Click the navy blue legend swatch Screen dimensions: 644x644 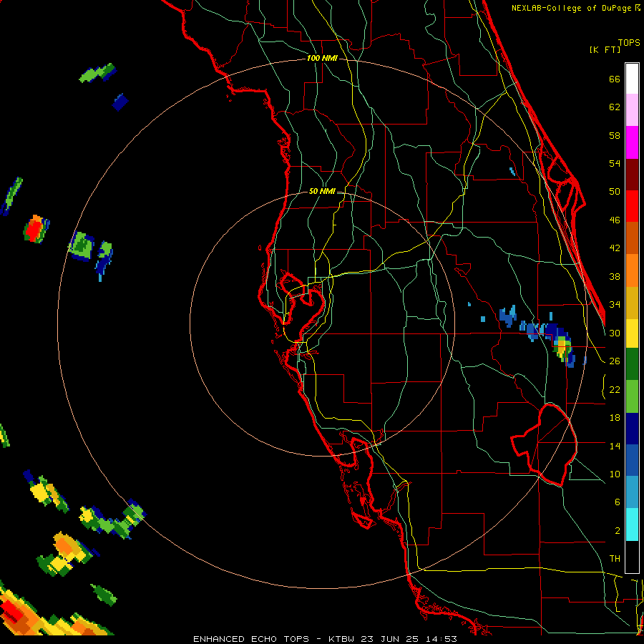(x=632, y=429)
